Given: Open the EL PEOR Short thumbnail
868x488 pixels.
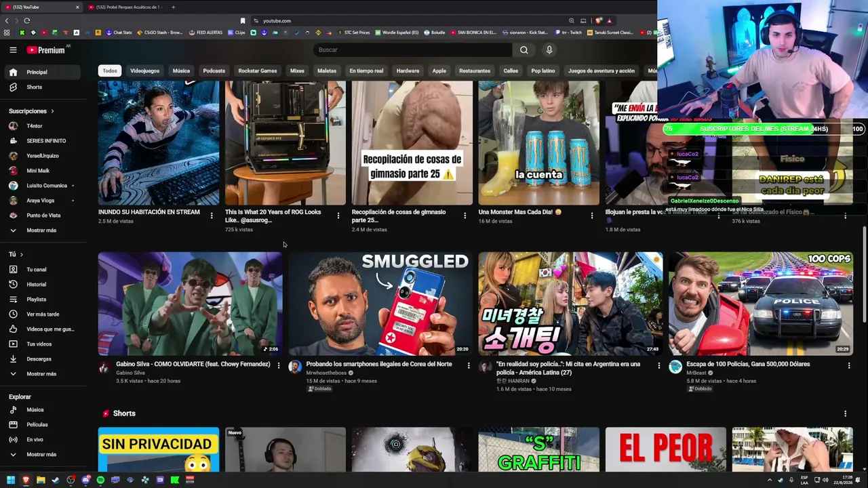Looking at the screenshot, I should coord(665,449).
